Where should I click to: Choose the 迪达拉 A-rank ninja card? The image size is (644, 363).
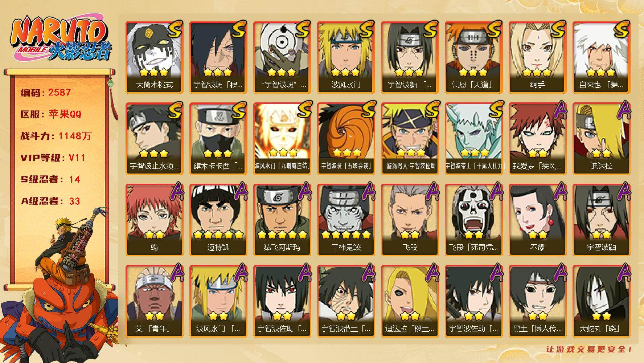[x=601, y=139]
